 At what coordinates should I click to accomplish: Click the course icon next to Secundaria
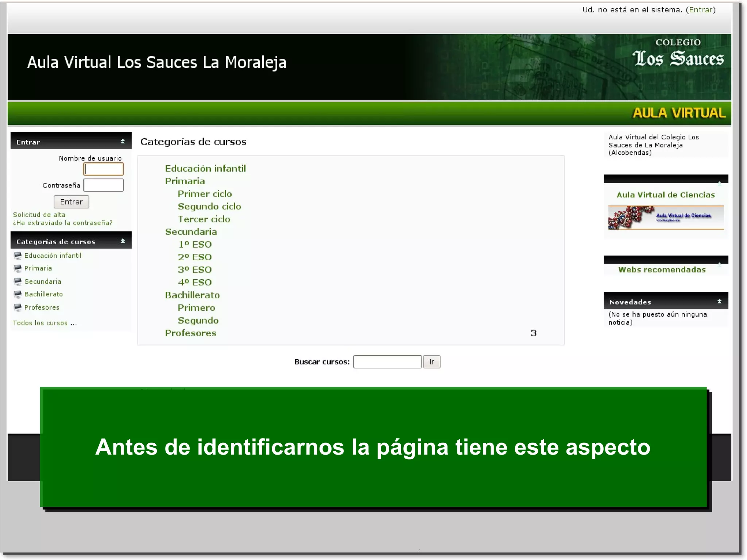coord(18,282)
